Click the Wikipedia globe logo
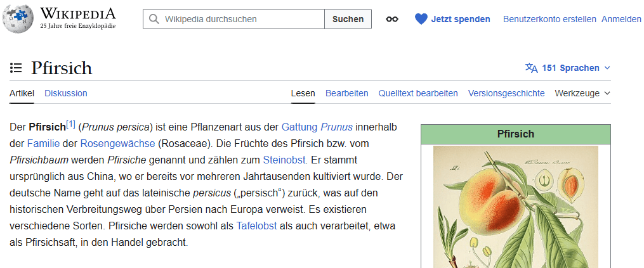Screen dimensions: 644x268 (18, 19)
